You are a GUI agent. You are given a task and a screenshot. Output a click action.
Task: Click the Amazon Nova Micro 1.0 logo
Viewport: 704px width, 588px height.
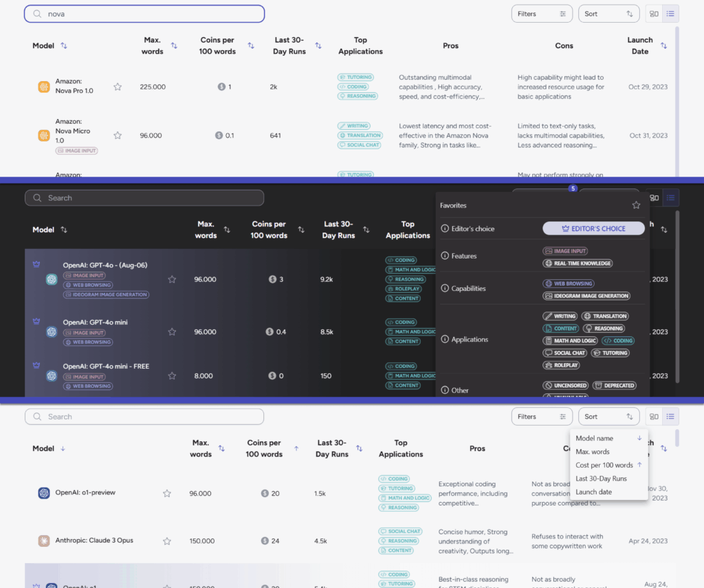pyautogui.click(x=44, y=135)
